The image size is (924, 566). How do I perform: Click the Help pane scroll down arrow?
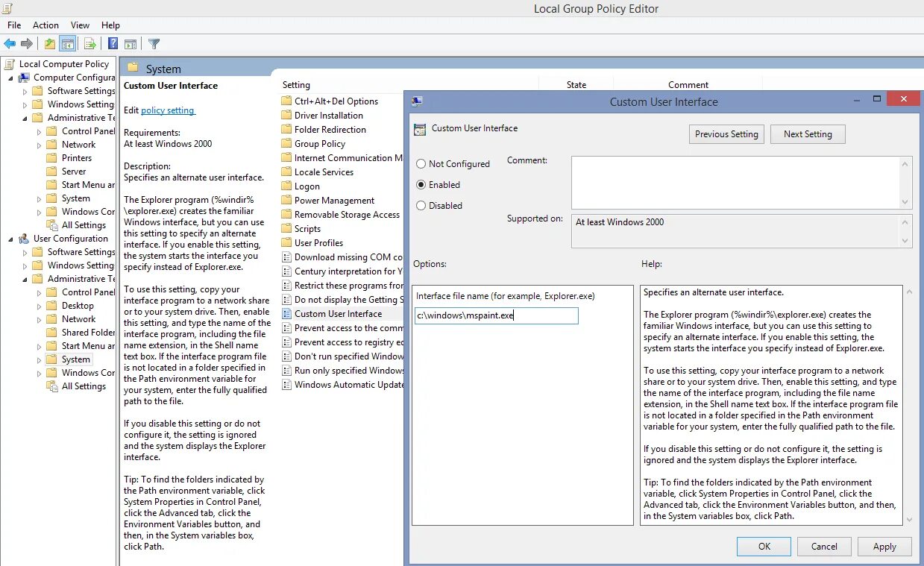(x=908, y=520)
